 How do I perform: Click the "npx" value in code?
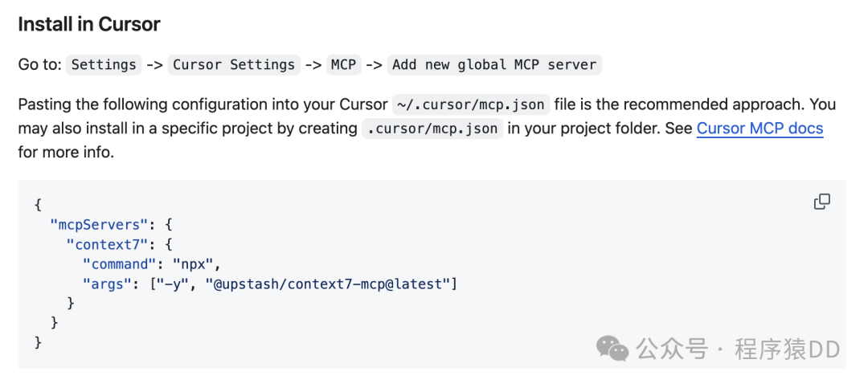[194, 263]
